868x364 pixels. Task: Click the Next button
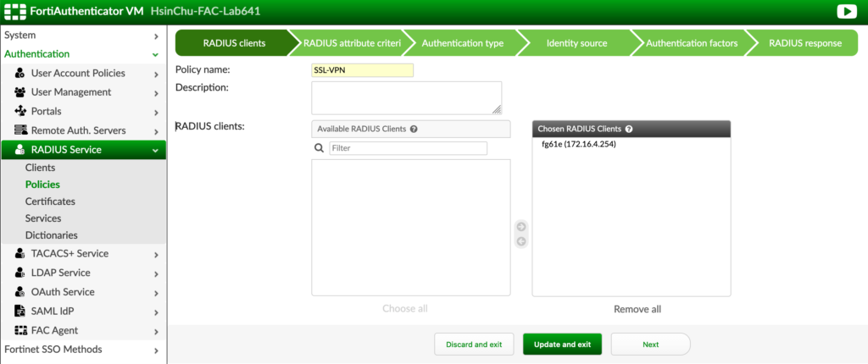(651, 344)
